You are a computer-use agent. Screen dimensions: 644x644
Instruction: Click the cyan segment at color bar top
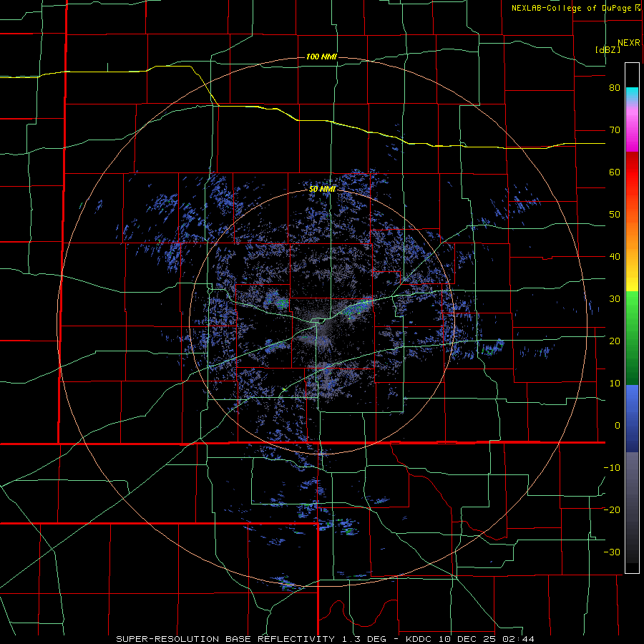tap(632, 94)
